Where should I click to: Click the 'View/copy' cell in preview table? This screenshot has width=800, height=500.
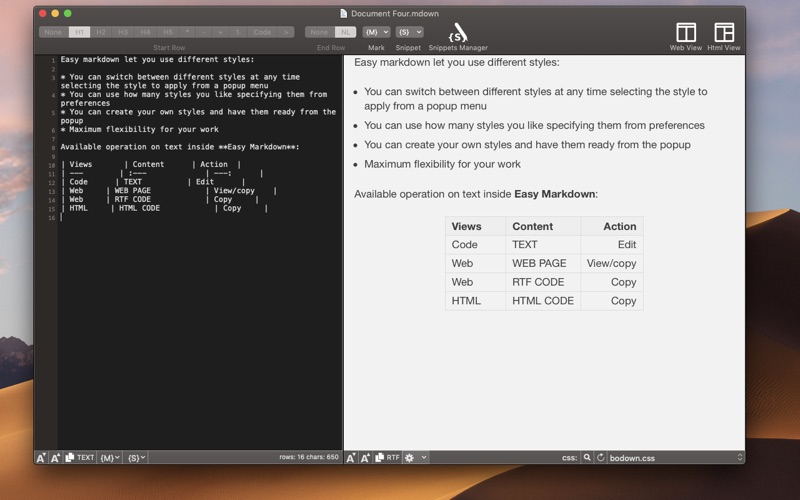pyautogui.click(x=611, y=263)
